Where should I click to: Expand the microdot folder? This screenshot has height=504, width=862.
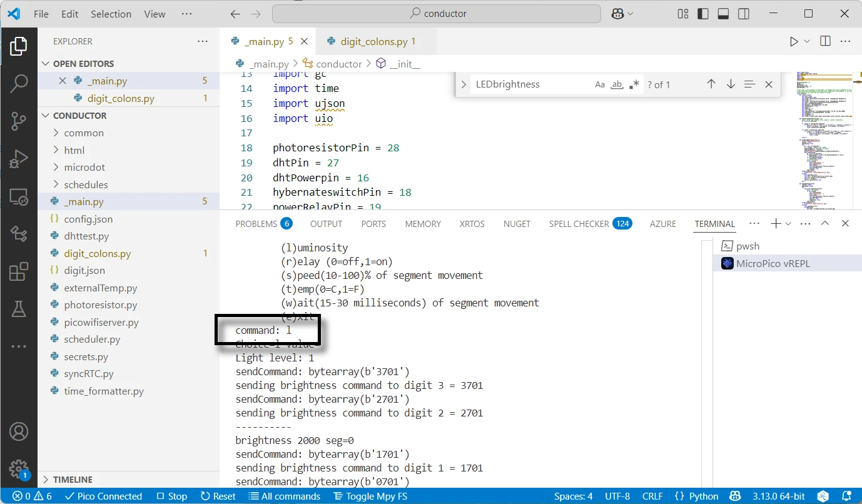coord(128,167)
